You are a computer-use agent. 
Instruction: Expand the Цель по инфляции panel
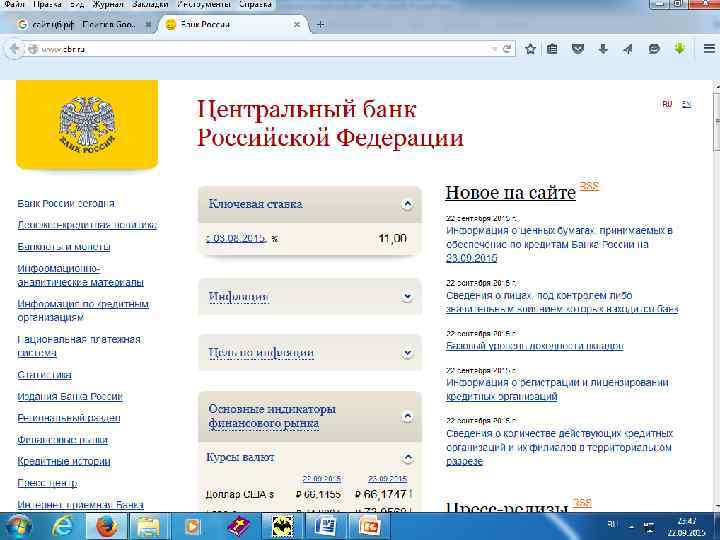(x=407, y=353)
